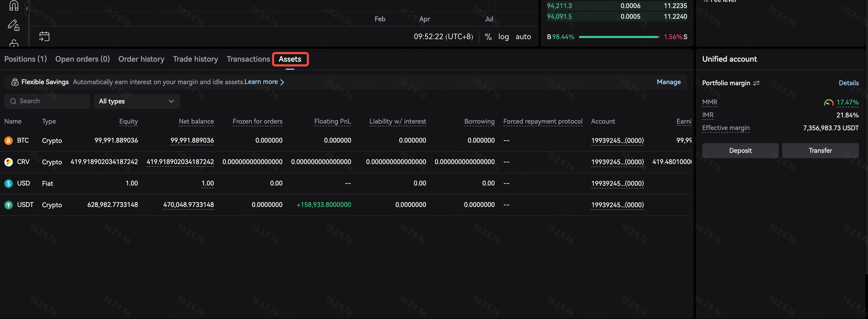The height and width of the screenshot is (319, 868).
Task: Click the CRV coin icon
Action: coord(8,162)
